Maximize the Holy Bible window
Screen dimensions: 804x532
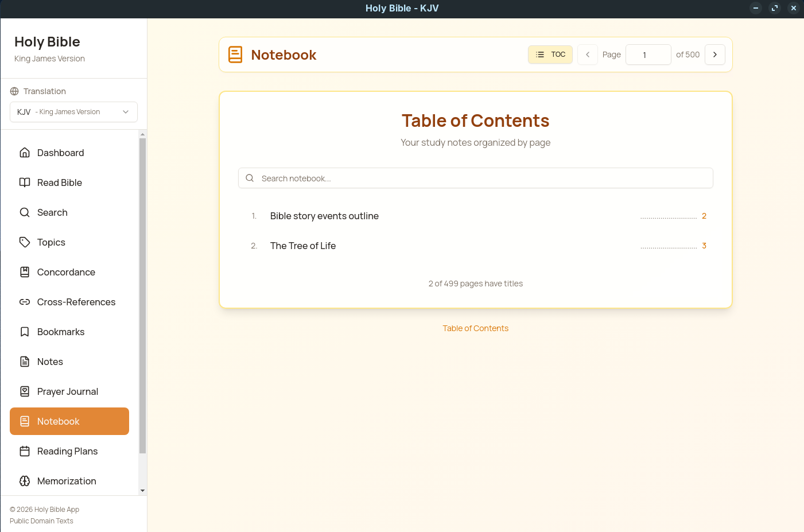pyautogui.click(x=775, y=8)
